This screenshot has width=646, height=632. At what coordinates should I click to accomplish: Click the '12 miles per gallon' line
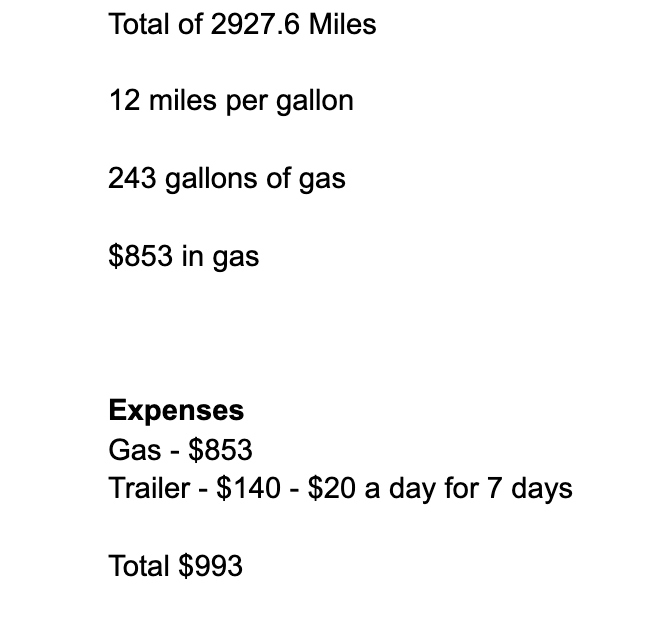(x=231, y=101)
